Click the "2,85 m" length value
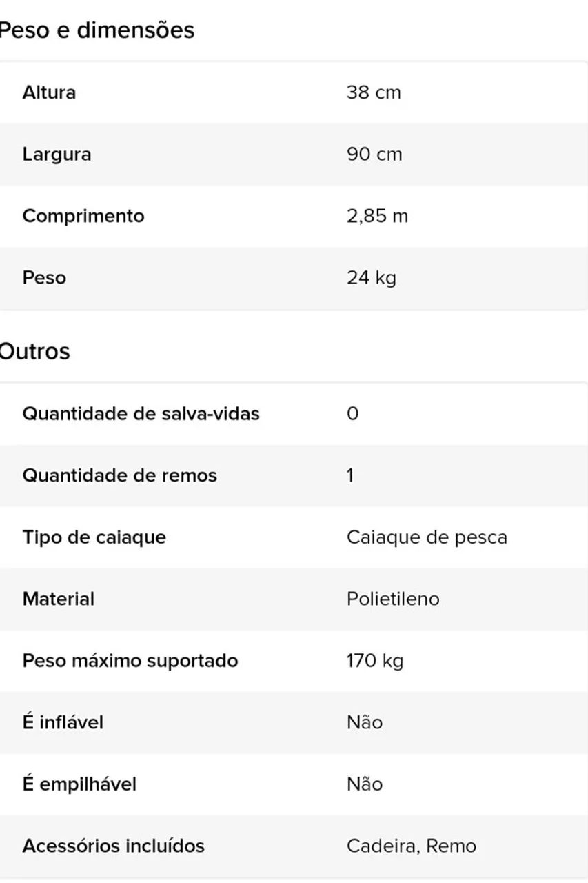 tap(377, 216)
